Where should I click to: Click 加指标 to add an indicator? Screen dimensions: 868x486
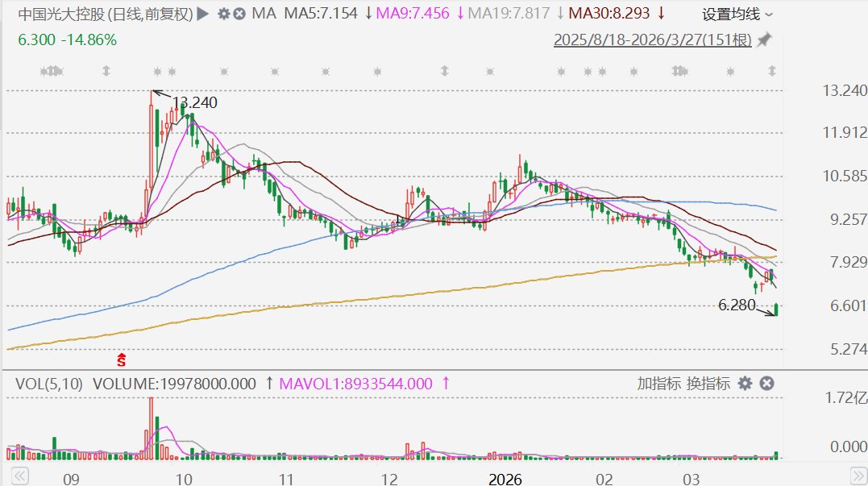click(x=658, y=384)
